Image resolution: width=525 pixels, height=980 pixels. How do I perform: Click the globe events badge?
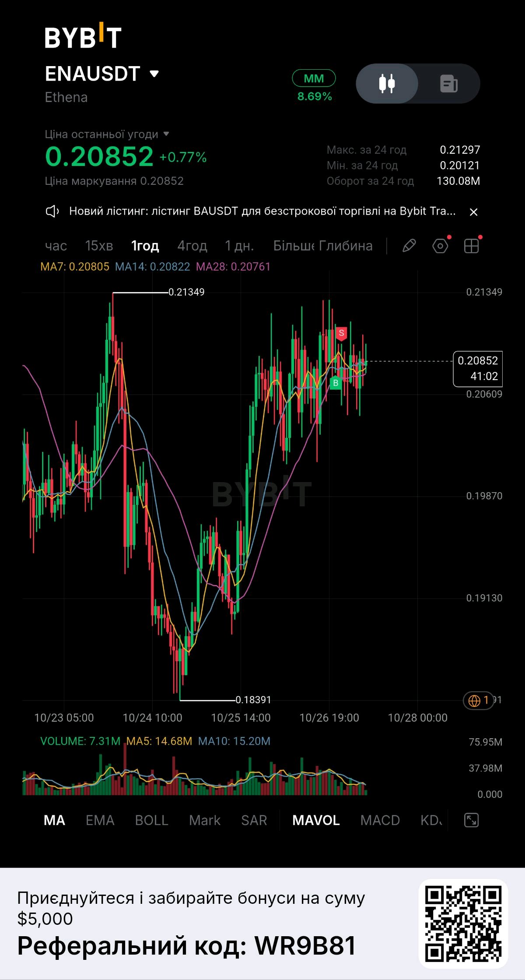tap(479, 700)
